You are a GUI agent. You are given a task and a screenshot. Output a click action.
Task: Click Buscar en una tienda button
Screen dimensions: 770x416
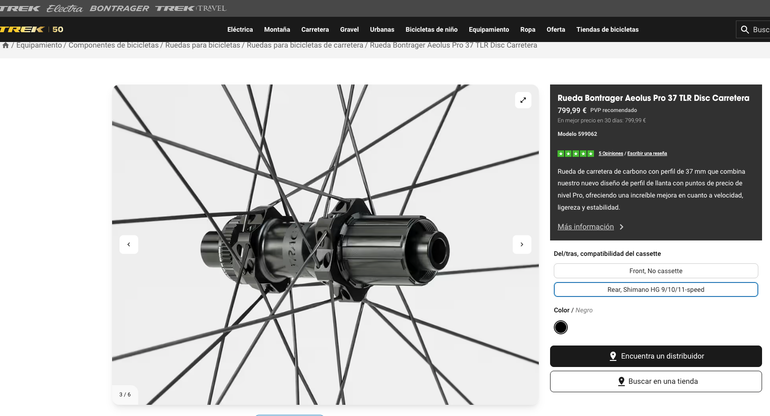656,381
